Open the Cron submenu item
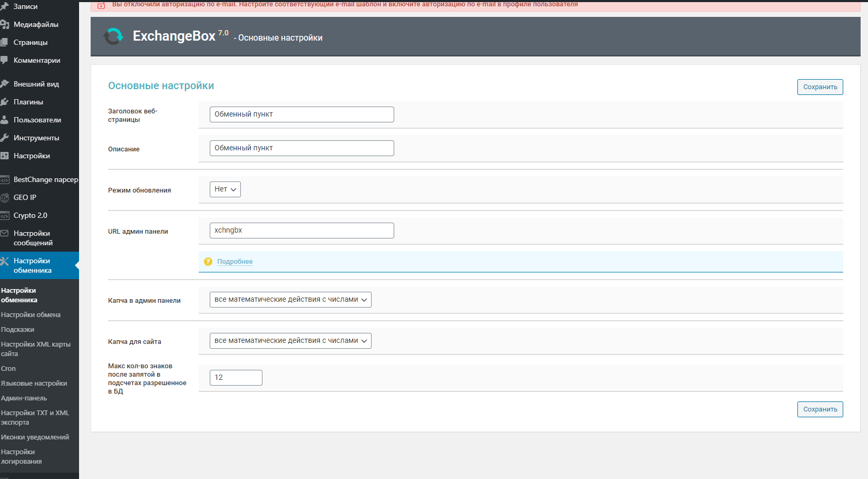Viewport: 868px width, 479px height. [x=8, y=369]
